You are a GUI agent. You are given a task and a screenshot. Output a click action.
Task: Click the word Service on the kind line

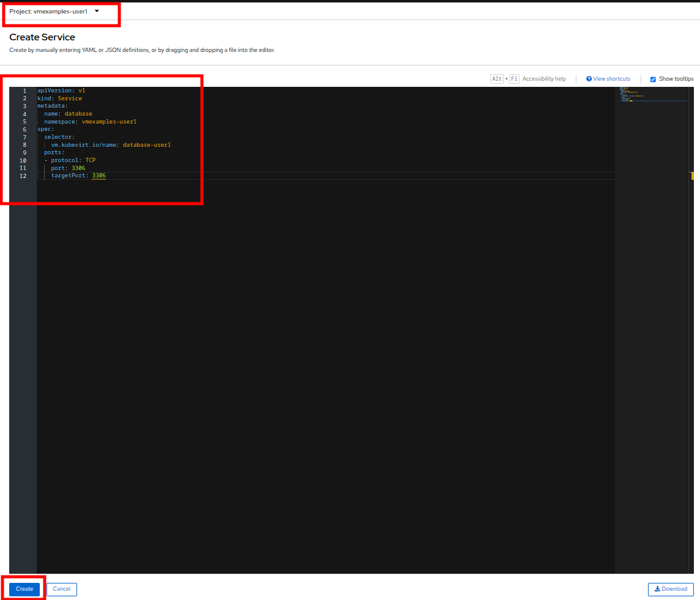pos(70,98)
